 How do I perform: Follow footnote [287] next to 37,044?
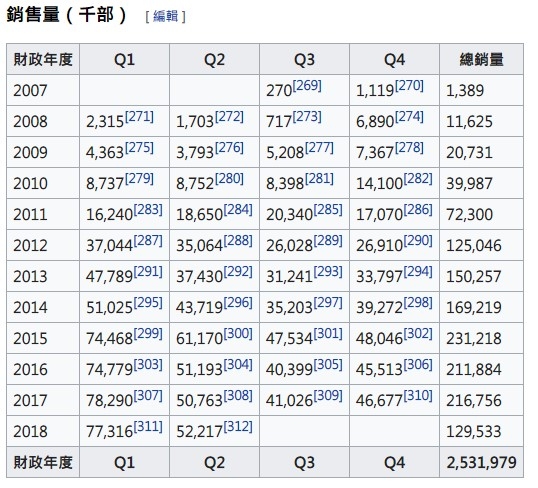point(148,241)
